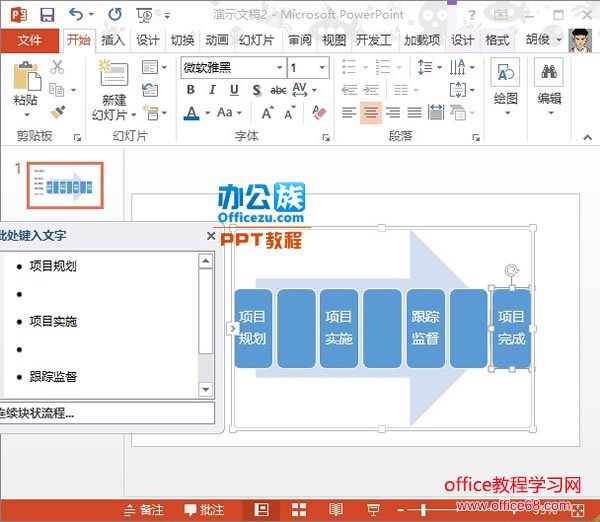Select slide 1 thumbnail
Screen dimensions: 600x522
point(65,185)
